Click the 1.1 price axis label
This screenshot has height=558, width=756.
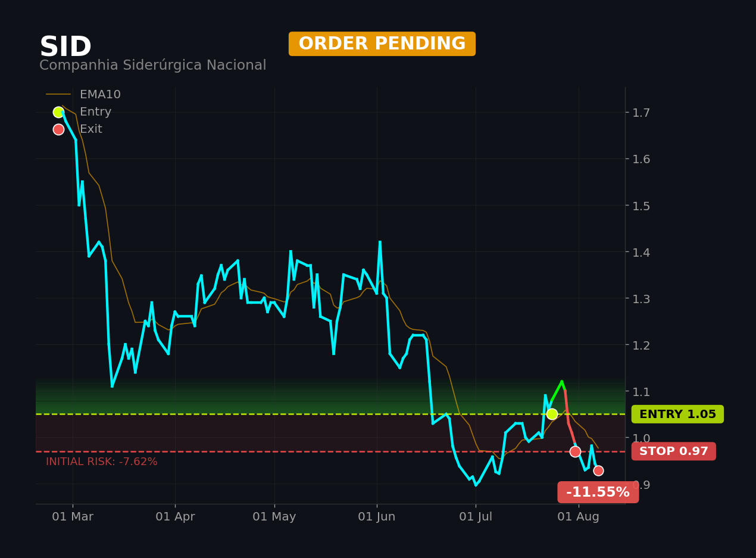pyautogui.click(x=641, y=391)
